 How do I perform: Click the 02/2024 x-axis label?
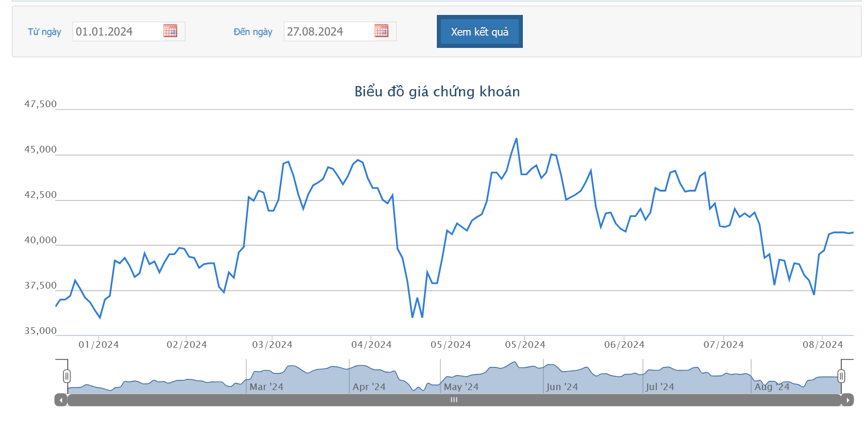point(186,345)
